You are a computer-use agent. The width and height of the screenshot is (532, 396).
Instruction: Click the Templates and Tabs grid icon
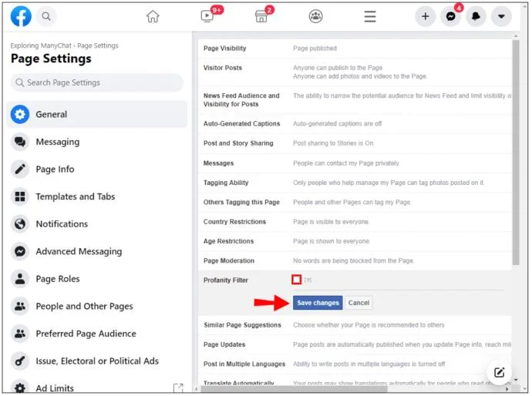point(20,196)
